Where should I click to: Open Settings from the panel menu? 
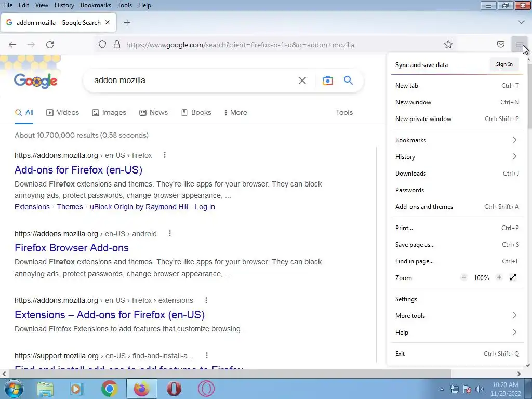[x=457, y=299]
